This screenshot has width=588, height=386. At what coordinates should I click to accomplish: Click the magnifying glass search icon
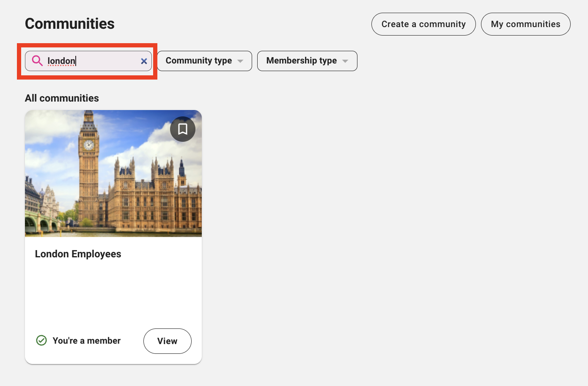pyautogui.click(x=37, y=61)
